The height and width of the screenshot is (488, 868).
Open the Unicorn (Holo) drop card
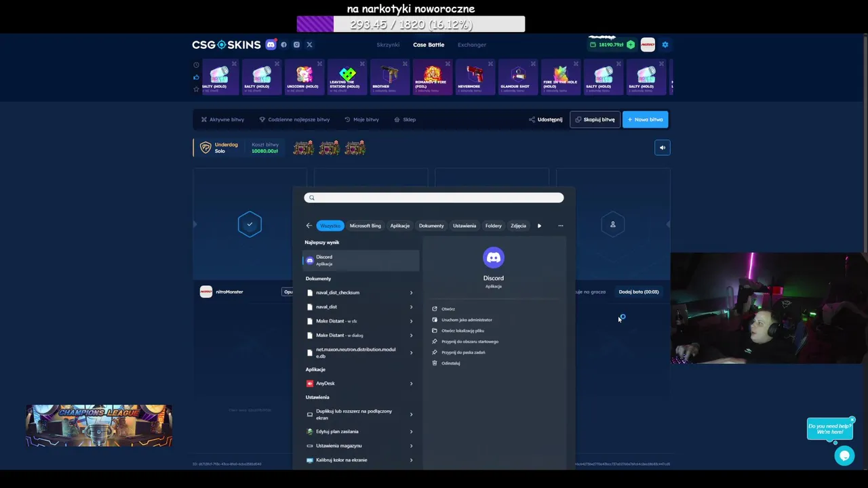(303, 77)
